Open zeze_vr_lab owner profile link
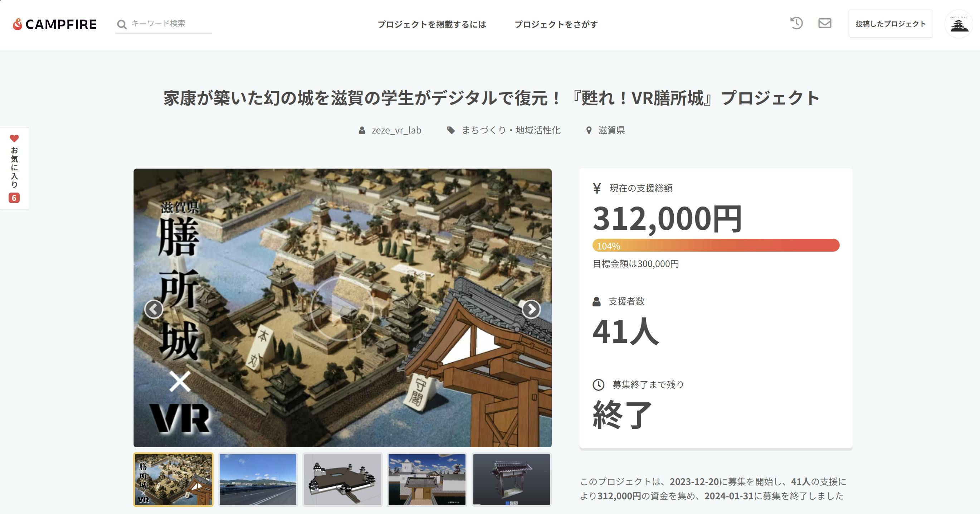980x514 pixels. tap(396, 131)
